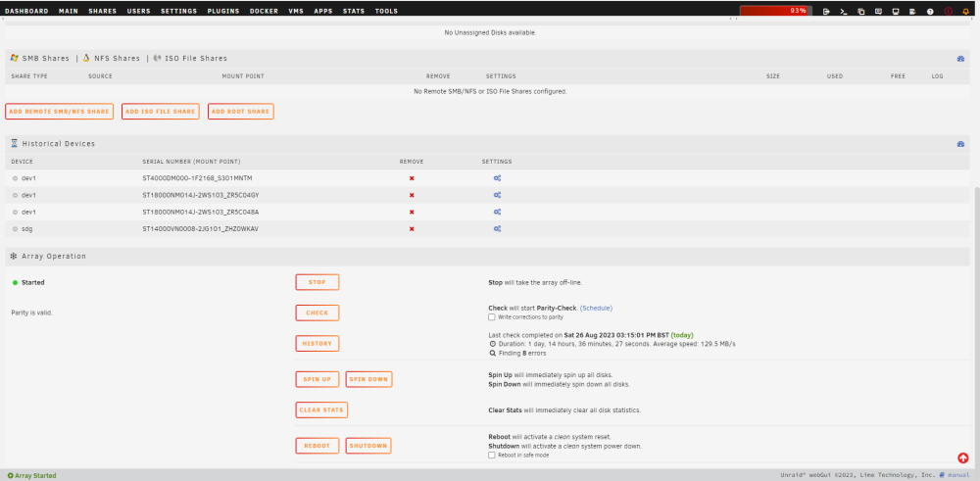Click the logout icon in top bar
This screenshot has width=980, height=481.
[x=826, y=11]
